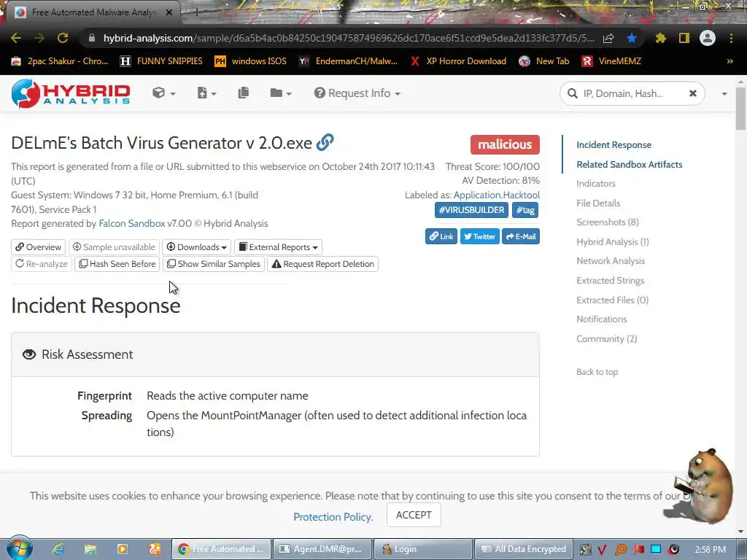Expand the Downloads dropdown

pos(196,246)
